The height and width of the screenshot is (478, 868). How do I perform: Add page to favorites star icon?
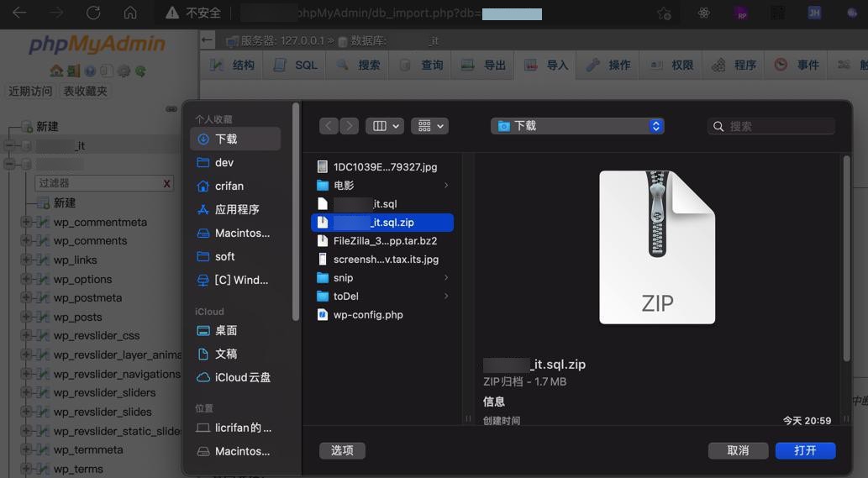pos(665,13)
